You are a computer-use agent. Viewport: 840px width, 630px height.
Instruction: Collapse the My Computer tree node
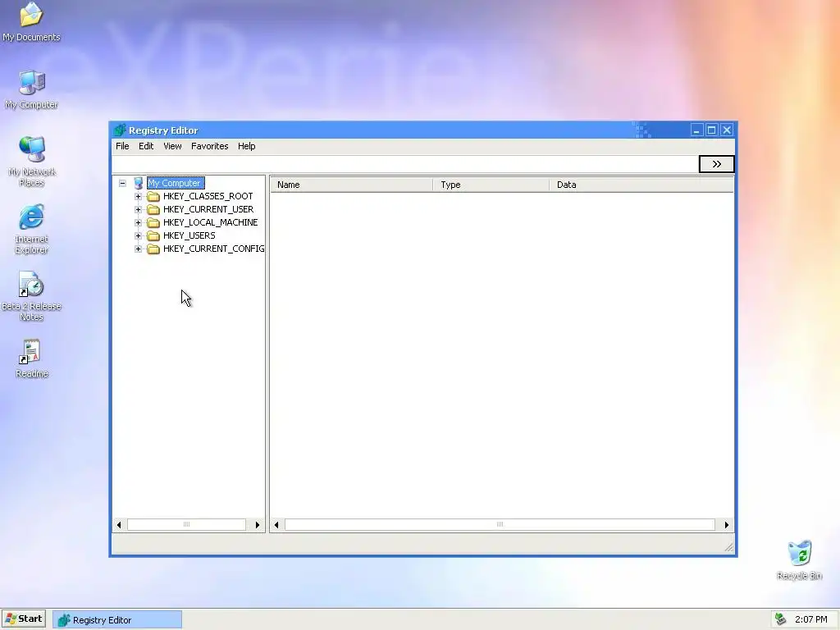(123, 183)
